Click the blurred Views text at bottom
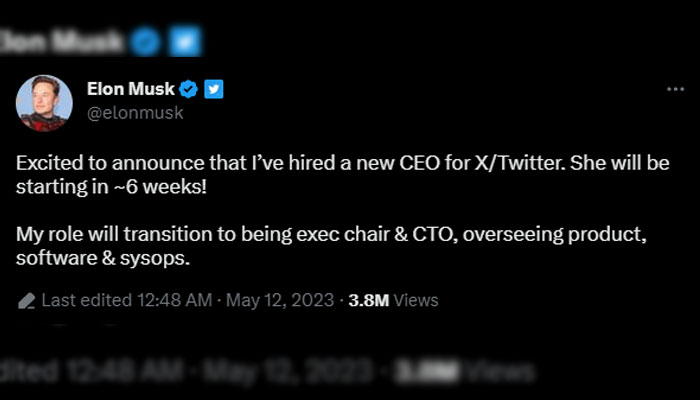This screenshot has width=700, height=400. tap(495, 372)
